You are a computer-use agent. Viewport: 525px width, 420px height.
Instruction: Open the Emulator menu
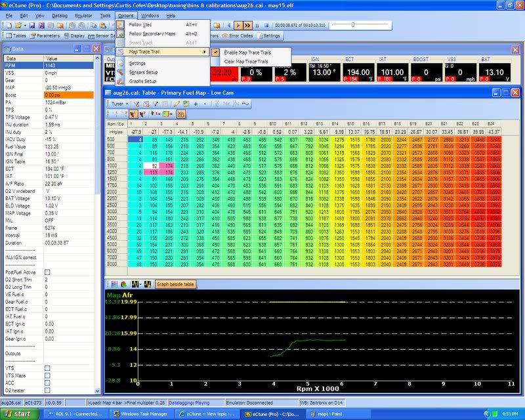[x=83, y=16]
